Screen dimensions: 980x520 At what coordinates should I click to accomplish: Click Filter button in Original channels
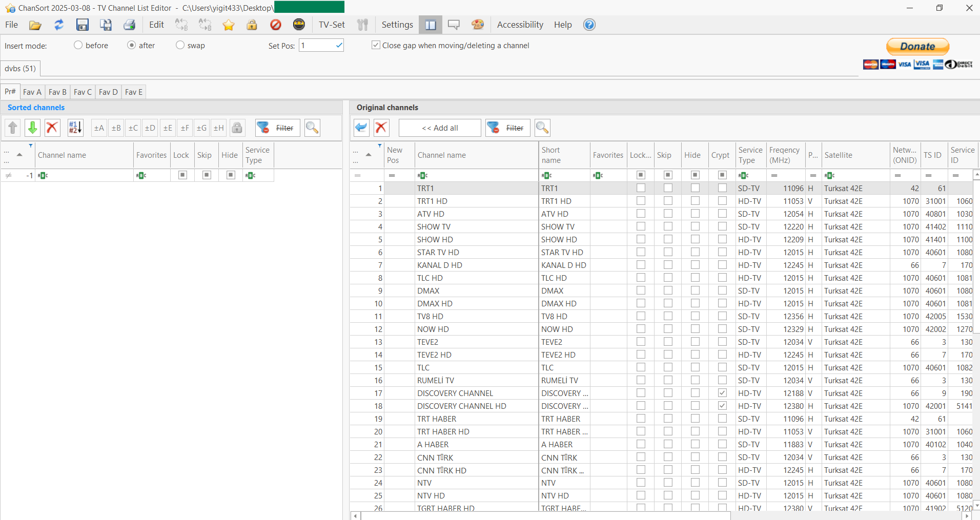pyautogui.click(x=508, y=128)
